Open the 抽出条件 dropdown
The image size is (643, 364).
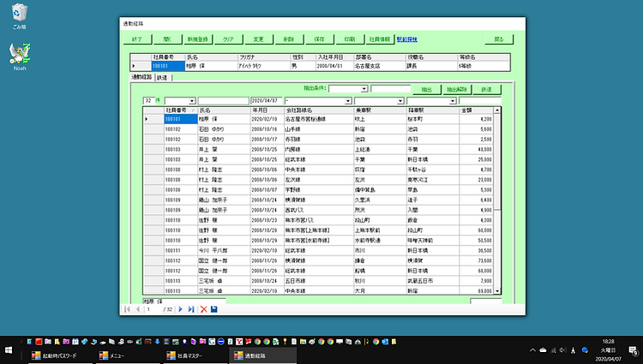(364, 89)
